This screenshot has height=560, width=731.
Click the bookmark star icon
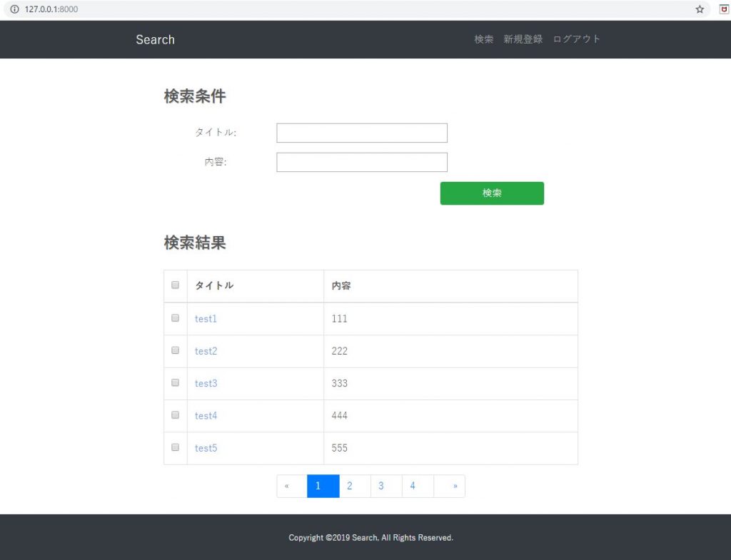pos(700,9)
